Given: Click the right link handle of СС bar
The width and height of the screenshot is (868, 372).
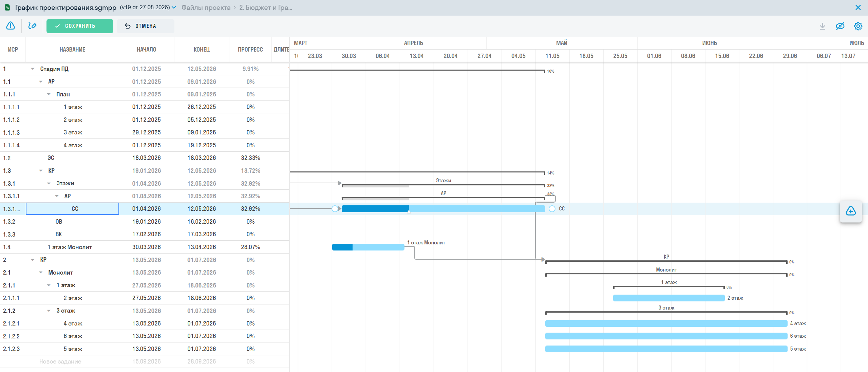Looking at the screenshot, I should pos(552,209).
